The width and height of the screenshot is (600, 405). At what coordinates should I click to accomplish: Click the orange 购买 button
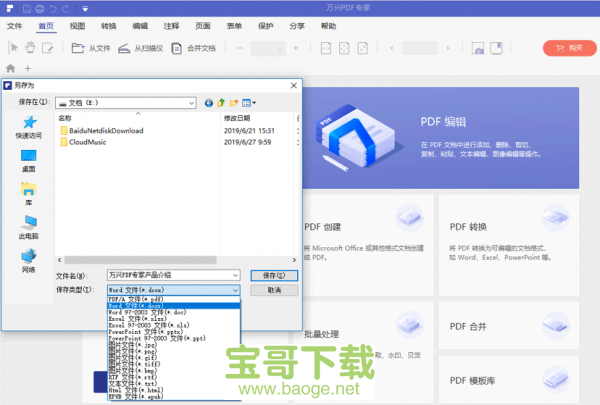click(x=569, y=48)
